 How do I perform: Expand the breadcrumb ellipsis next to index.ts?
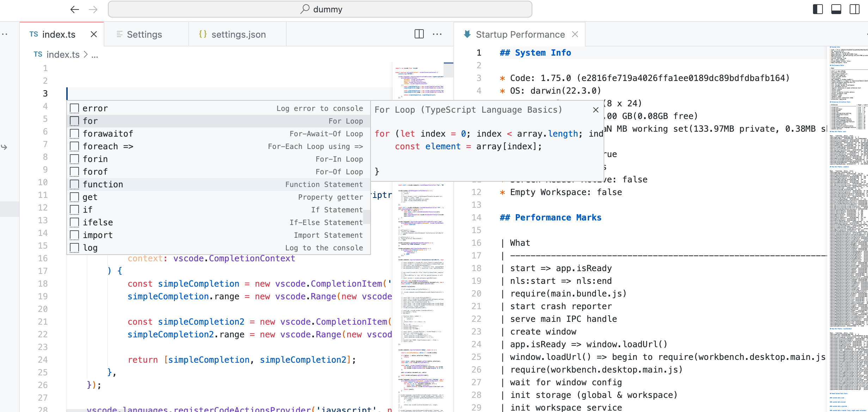pos(94,55)
